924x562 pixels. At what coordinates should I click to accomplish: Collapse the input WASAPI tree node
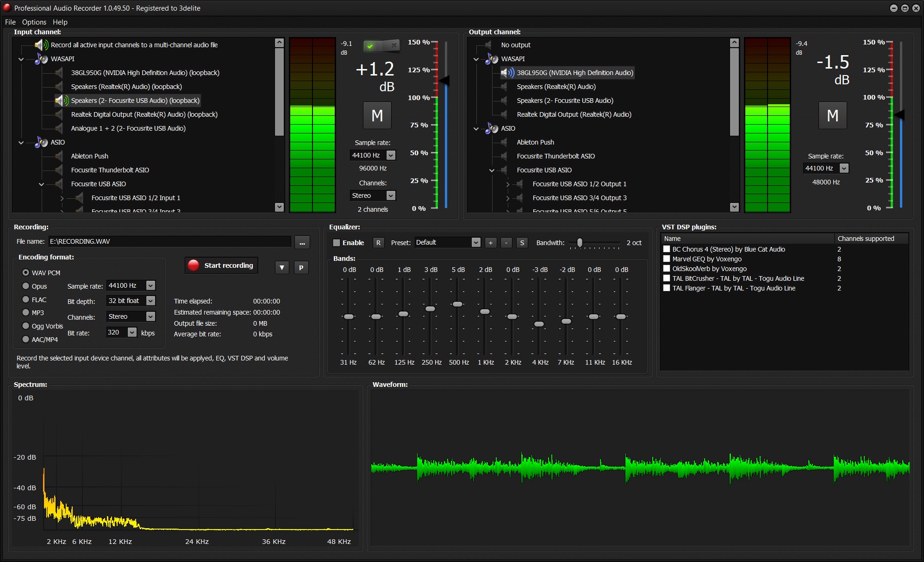[21, 59]
